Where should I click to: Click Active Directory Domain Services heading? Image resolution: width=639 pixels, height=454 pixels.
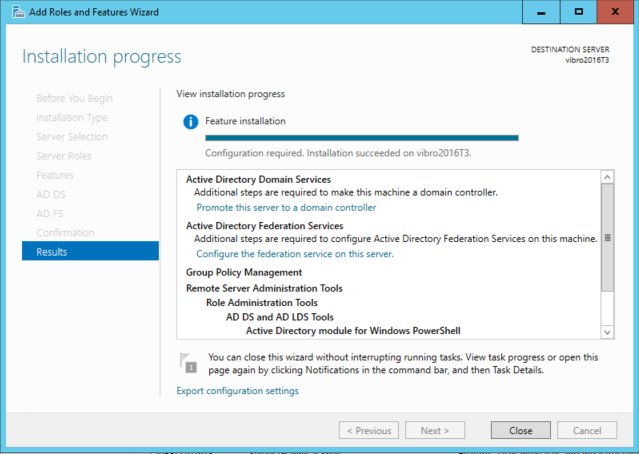258,179
